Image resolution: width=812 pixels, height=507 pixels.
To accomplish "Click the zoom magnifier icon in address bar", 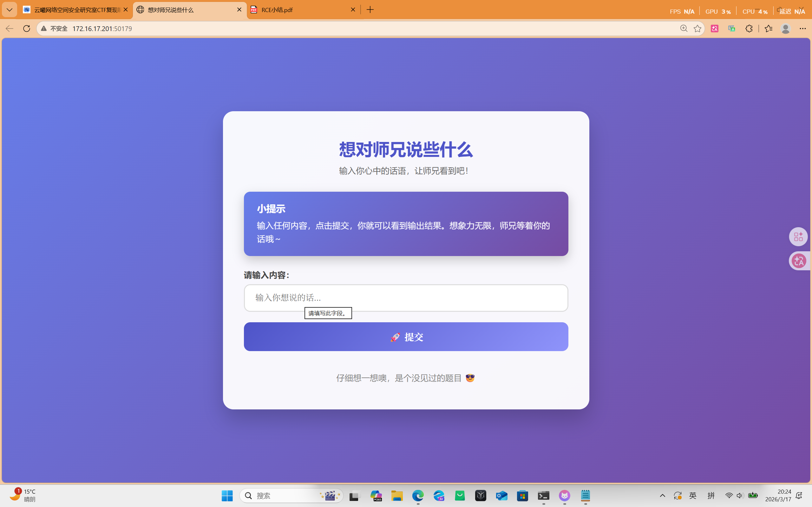I will pyautogui.click(x=684, y=29).
